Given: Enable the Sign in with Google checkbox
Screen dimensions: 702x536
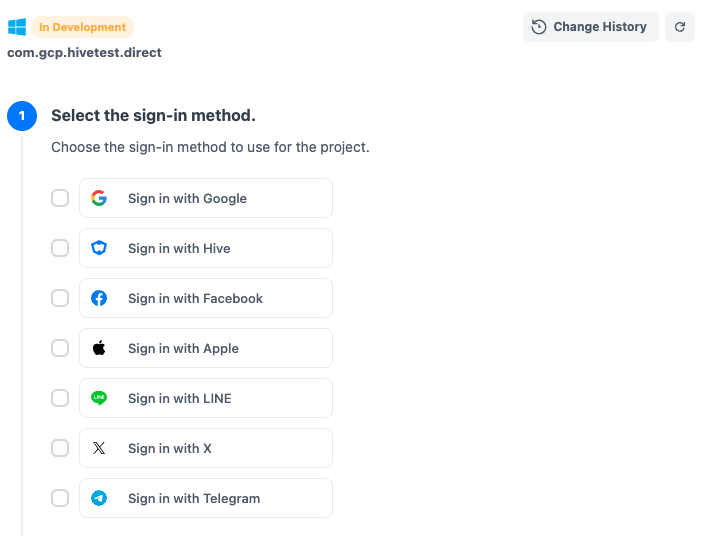Looking at the screenshot, I should [60, 198].
